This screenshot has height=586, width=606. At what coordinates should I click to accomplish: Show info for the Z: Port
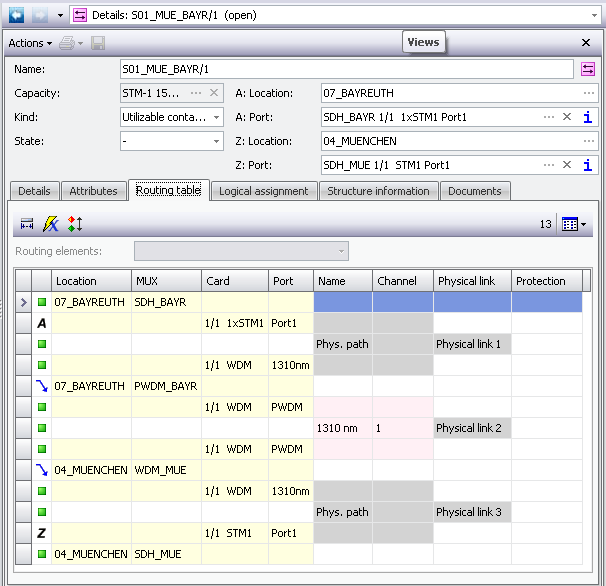click(x=587, y=165)
